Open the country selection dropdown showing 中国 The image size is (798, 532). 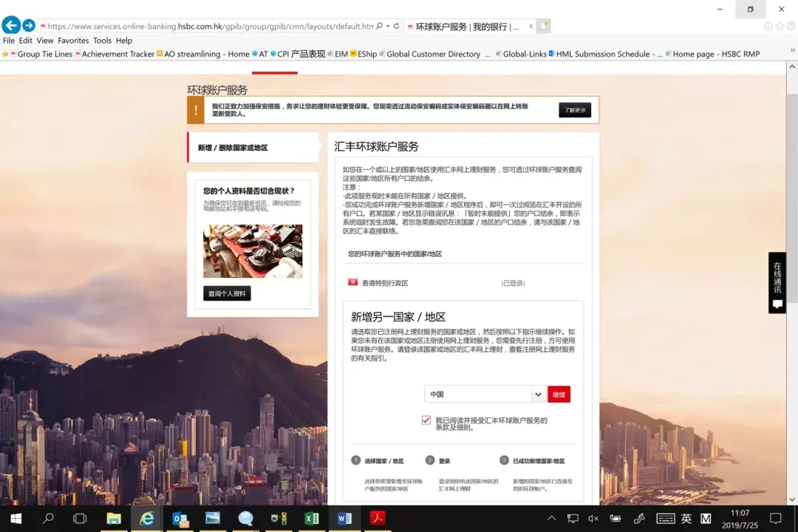click(x=539, y=394)
